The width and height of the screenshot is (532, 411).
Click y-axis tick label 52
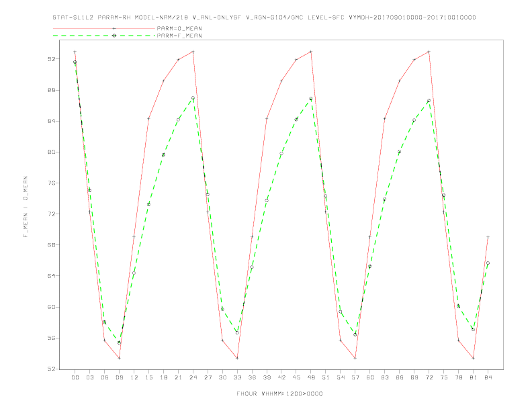[51, 369]
